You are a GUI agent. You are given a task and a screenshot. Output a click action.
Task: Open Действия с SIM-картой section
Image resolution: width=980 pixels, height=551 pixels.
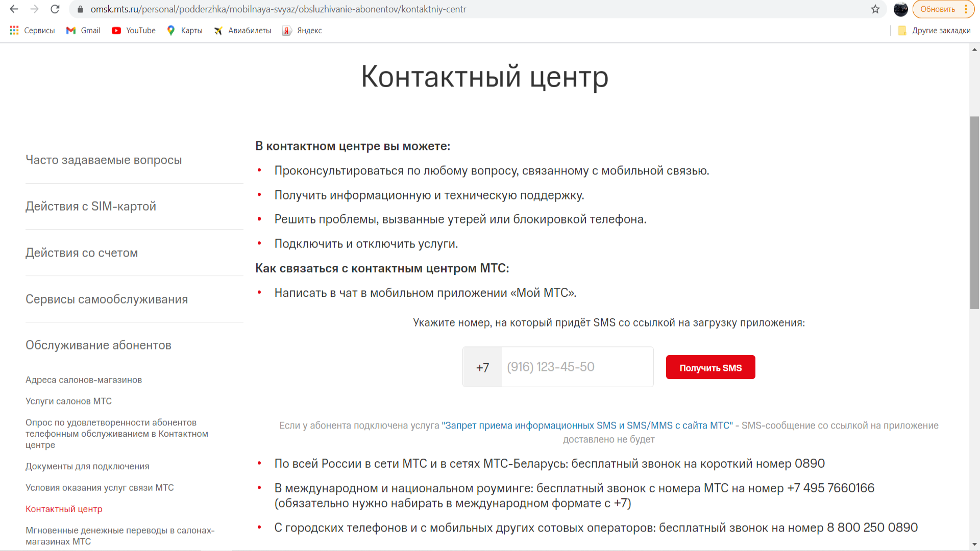(91, 206)
